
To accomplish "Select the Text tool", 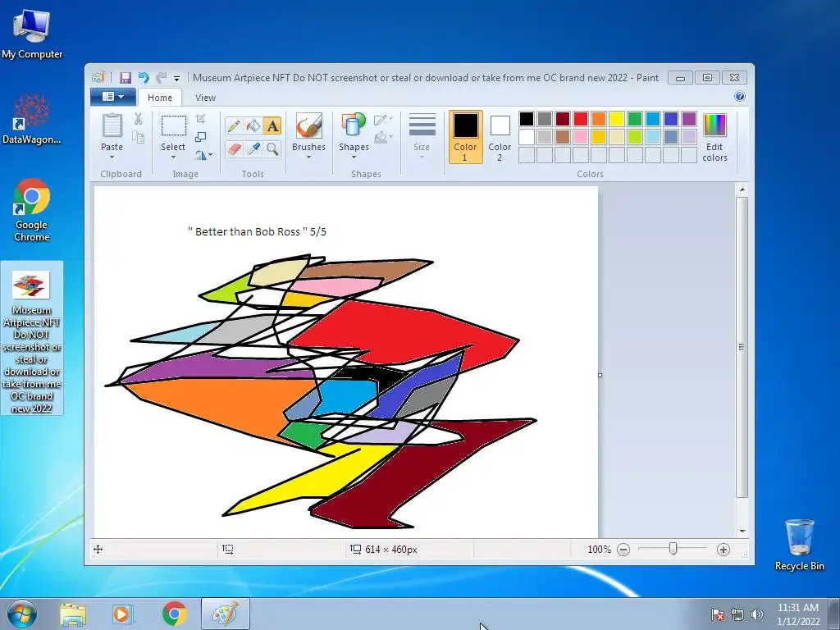I will [272, 126].
